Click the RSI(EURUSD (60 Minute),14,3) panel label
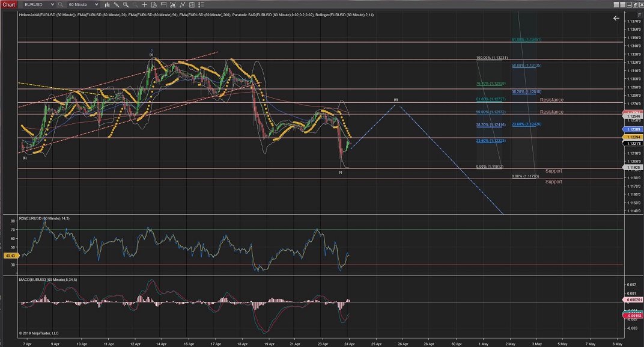The height and width of the screenshot is (347, 644). pos(44,218)
